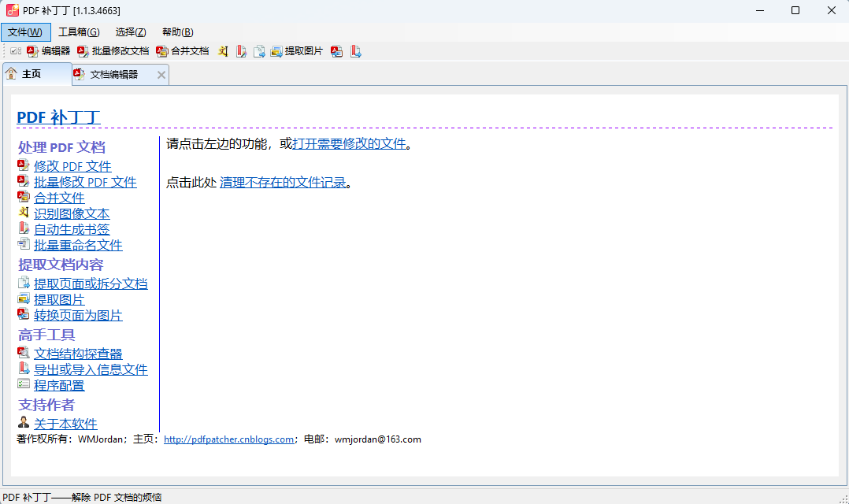Click the program options icon at toolbar start

coord(16,51)
